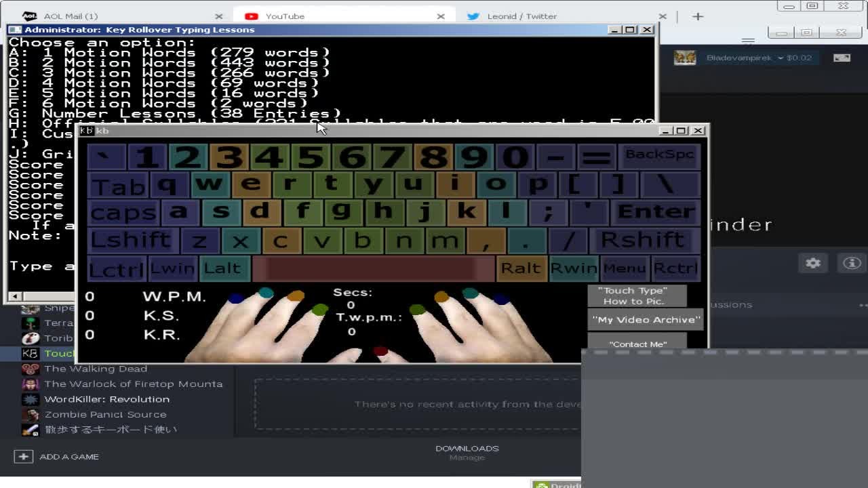Close the YouTube browser tab

point(441,16)
